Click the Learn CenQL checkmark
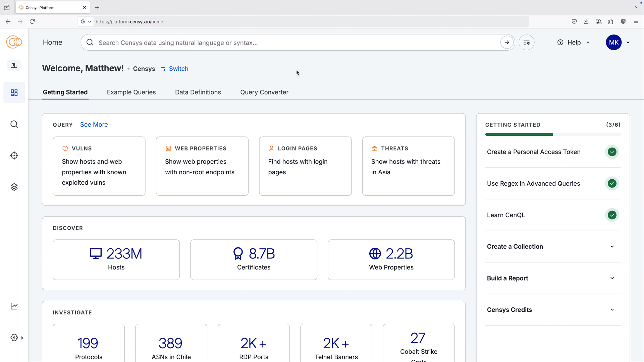 click(x=612, y=215)
